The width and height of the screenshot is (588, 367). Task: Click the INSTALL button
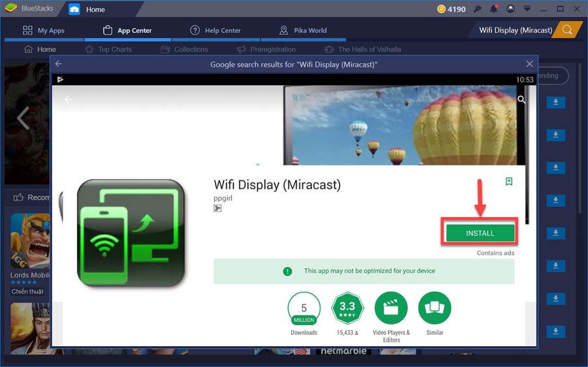[x=480, y=234]
